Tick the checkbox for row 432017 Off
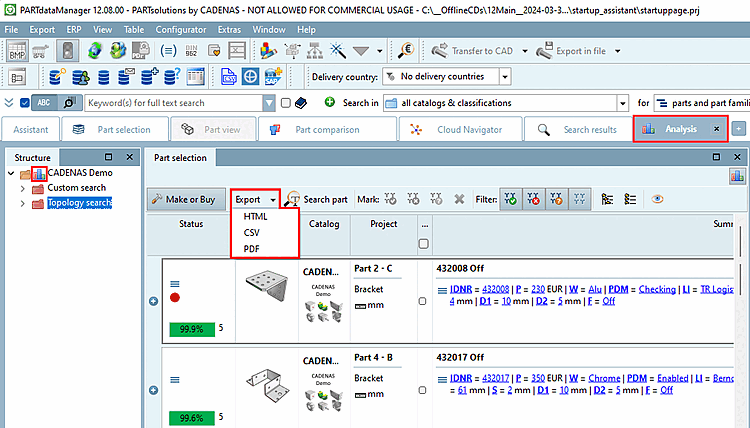750x428 pixels. [422, 390]
